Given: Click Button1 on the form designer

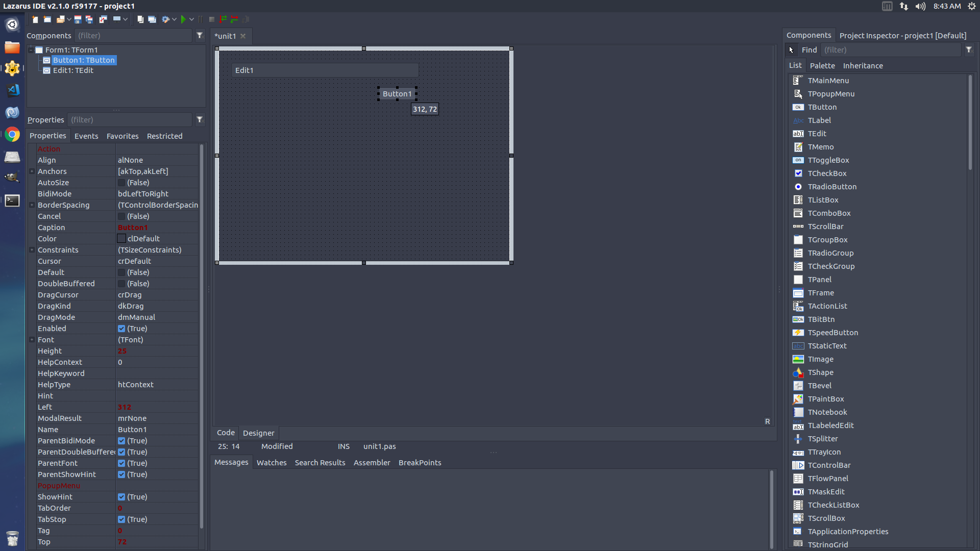Looking at the screenshot, I should pos(397,94).
